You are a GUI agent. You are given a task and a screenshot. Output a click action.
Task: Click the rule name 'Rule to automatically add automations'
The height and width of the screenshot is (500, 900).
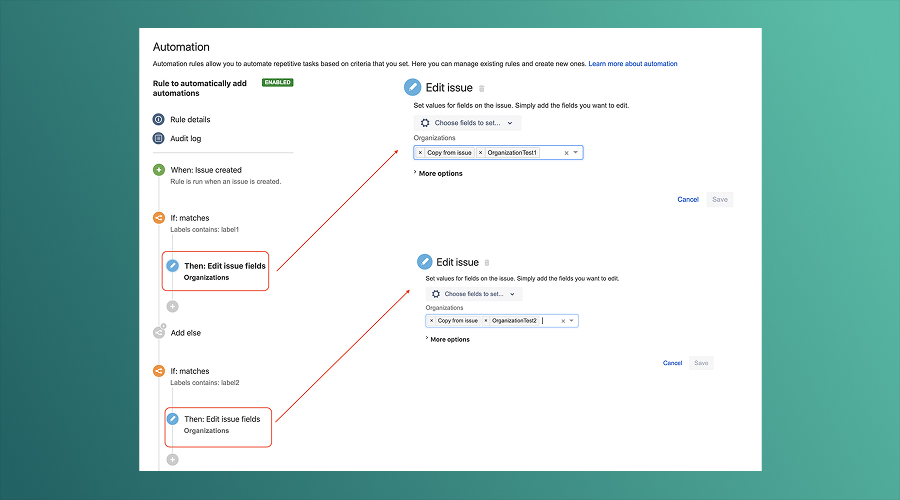point(200,88)
